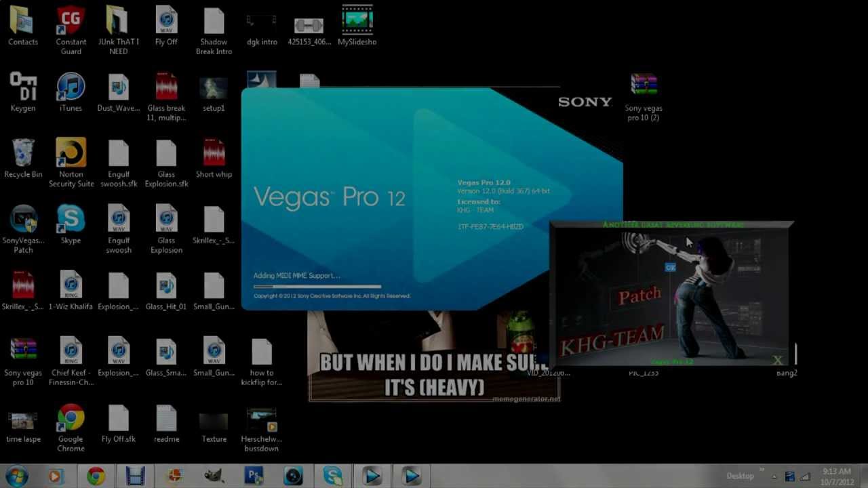The image size is (868, 488).
Task: Click the Skype icon in the taskbar
Action: pyautogui.click(x=333, y=476)
